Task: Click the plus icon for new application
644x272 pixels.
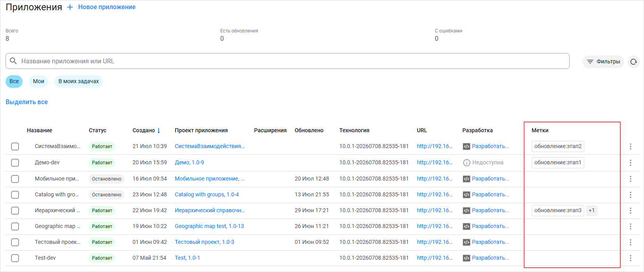Action: point(70,7)
